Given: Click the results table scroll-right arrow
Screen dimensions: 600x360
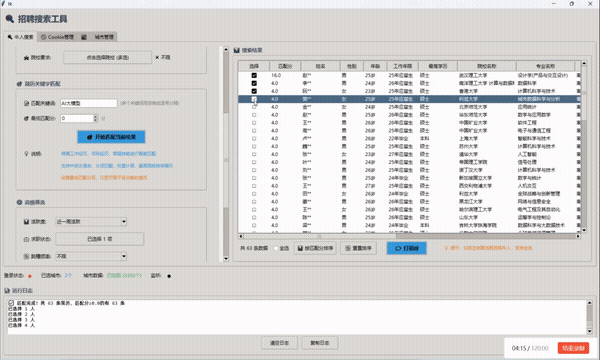Looking at the screenshot, I should click(x=578, y=236).
